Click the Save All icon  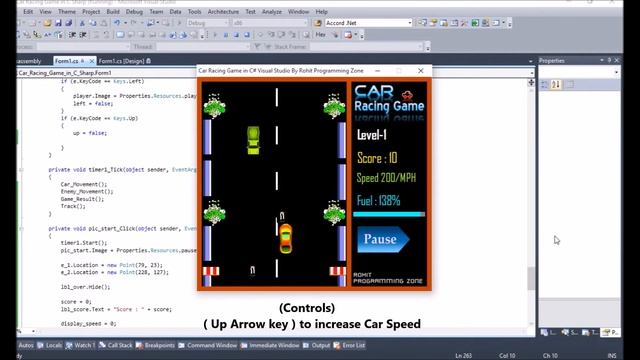tap(69, 23)
